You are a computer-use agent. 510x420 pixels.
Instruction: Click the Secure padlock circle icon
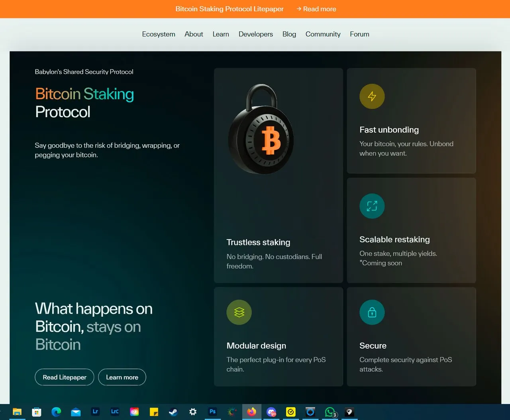[372, 312]
